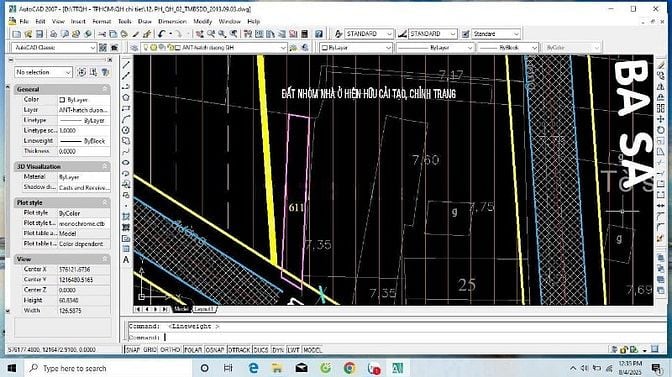
Task: Select the Ellipse draw tool
Action: (126, 162)
